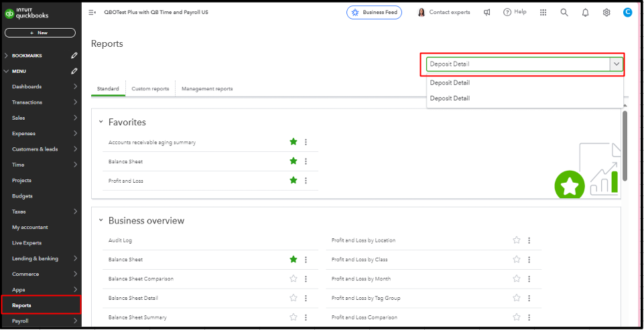This screenshot has width=644, height=330.
Task: Click the megaphone announcements icon
Action: pyautogui.click(x=487, y=12)
